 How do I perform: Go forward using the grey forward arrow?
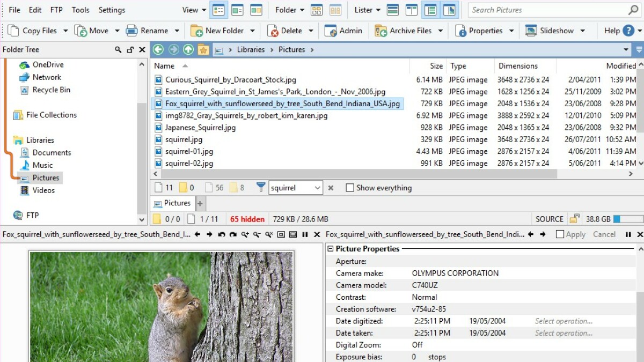pyautogui.click(x=173, y=50)
